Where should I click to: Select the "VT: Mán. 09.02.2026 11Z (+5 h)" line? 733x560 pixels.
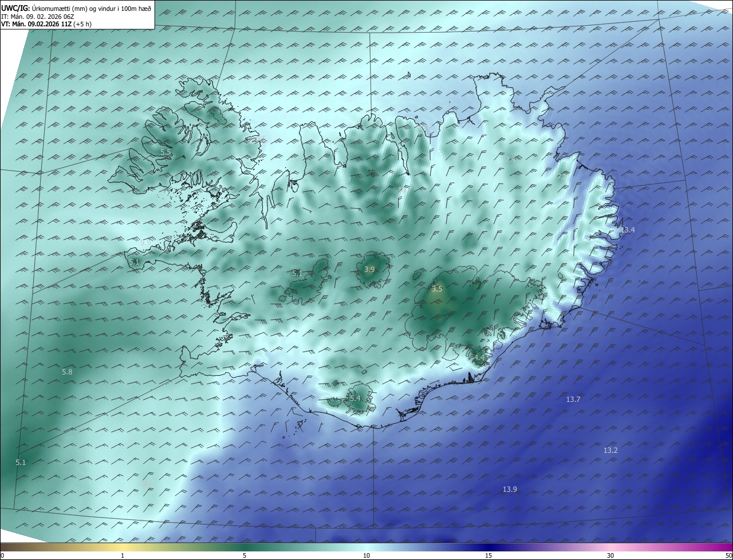[46, 24]
